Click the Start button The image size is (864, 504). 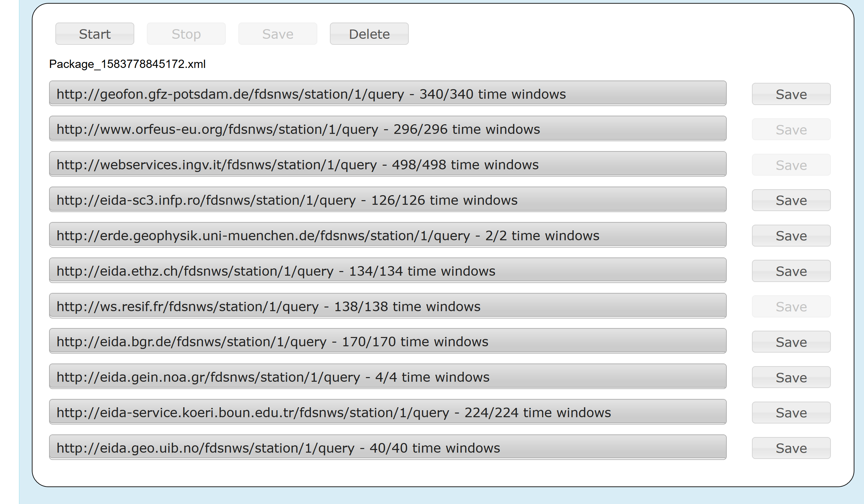point(94,33)
